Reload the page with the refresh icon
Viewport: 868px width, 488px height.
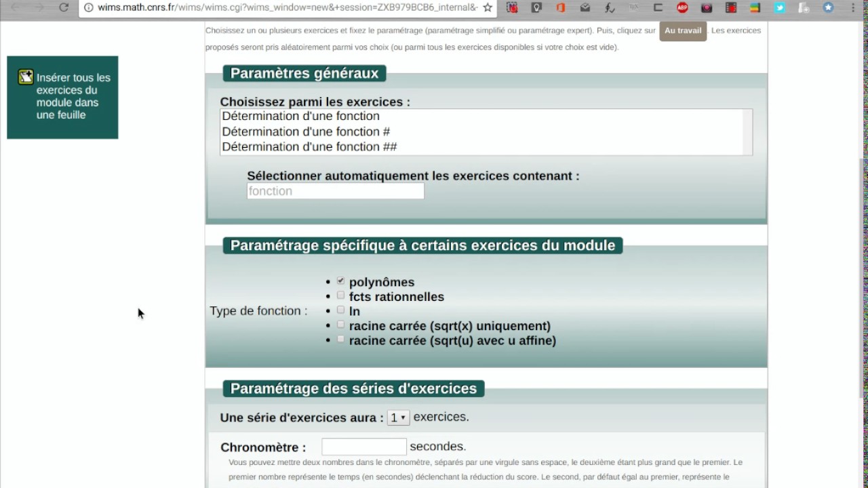(x=64, y=7)
